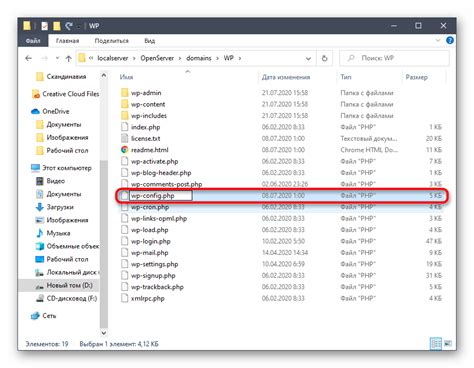Go up one folder level arrow

68,58
